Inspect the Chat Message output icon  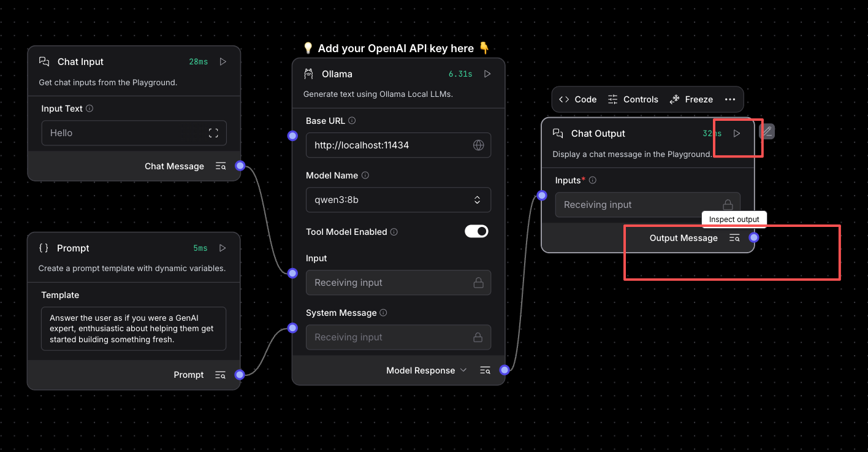click(221, 166)
